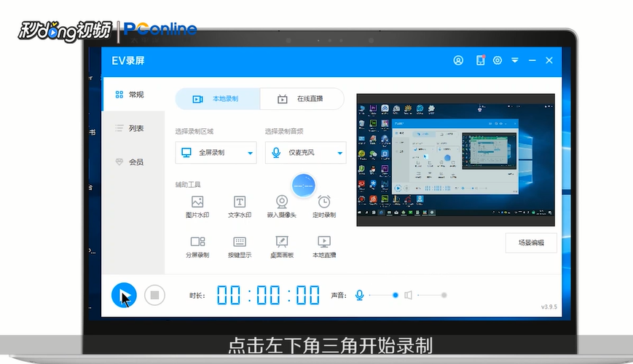Click the phone device icon in title bar

click(481, 60)
